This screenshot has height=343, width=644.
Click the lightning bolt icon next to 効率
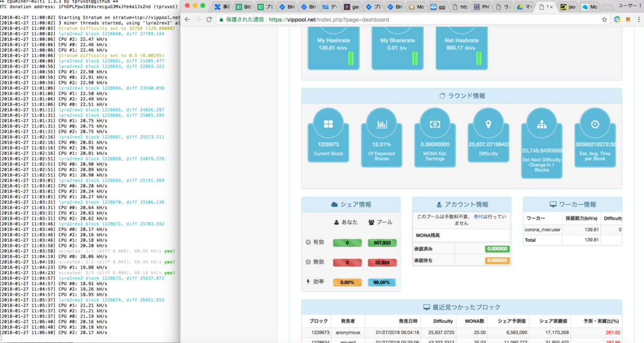[308, 282]
